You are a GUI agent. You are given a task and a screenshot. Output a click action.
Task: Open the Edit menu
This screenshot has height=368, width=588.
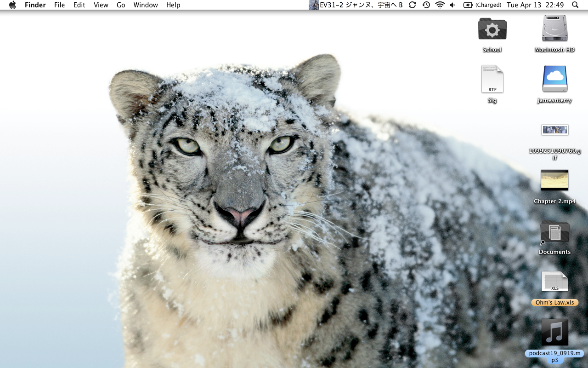click(x=79, y=5)
